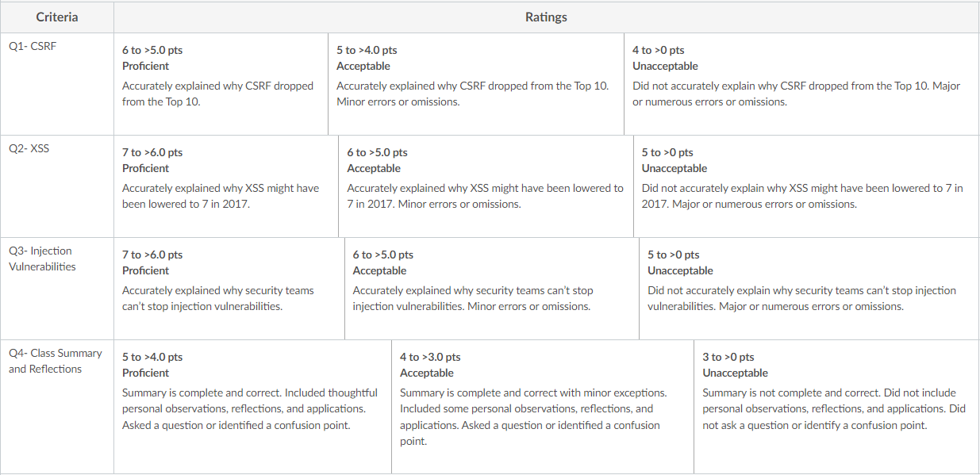Image resolution: width=980 pixels, height=475 pixels.
Task: Select Q3 Injection Acceptable rating cell
Action: (x=492, y=289)
